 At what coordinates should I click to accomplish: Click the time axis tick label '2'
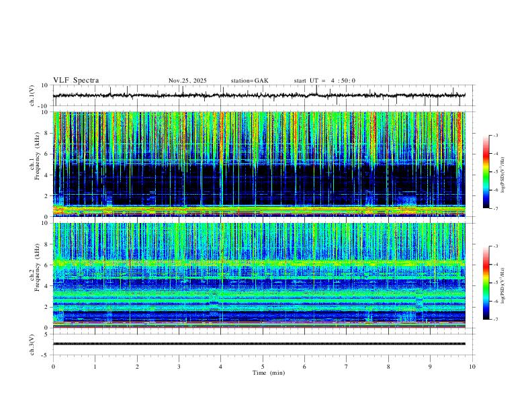(x=137, y=367)
